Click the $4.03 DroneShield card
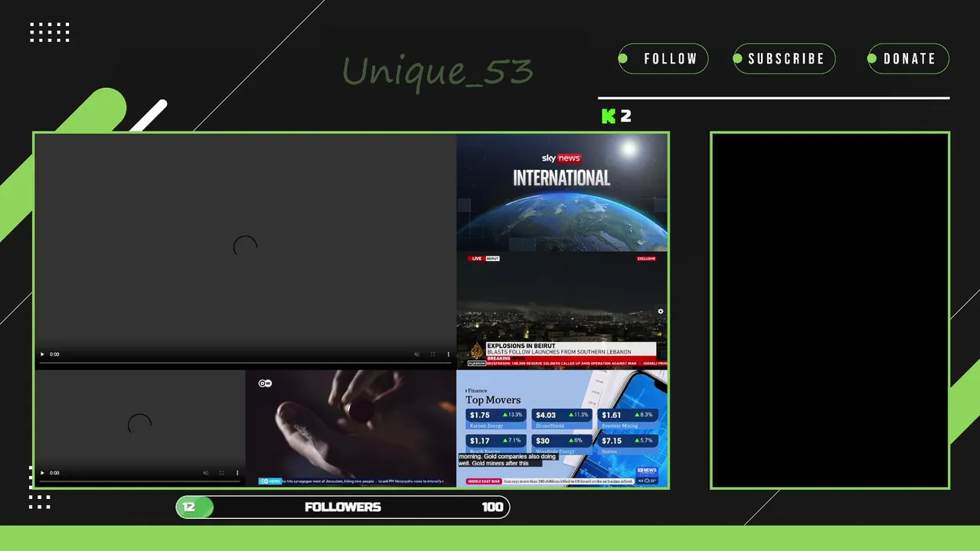980x551 pixels. [x=562, y=419]
